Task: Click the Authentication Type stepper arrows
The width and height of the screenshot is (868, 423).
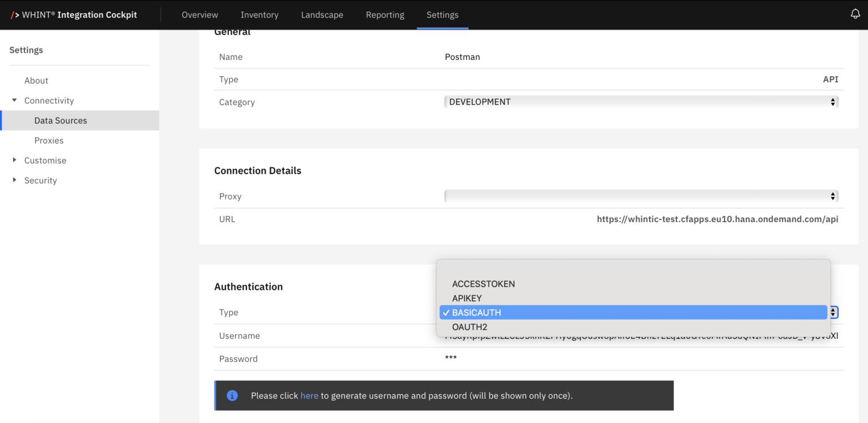Action: point(834,312)
